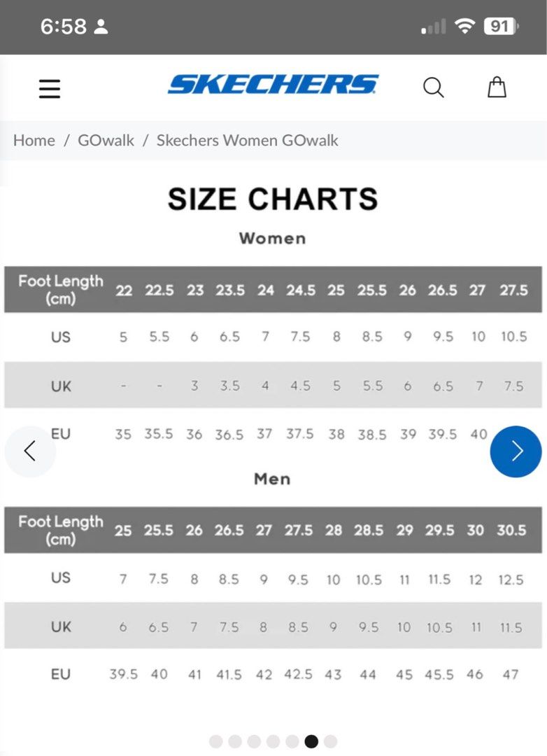
Task: Tap the cellular signal bars
Action: point(433,26)
